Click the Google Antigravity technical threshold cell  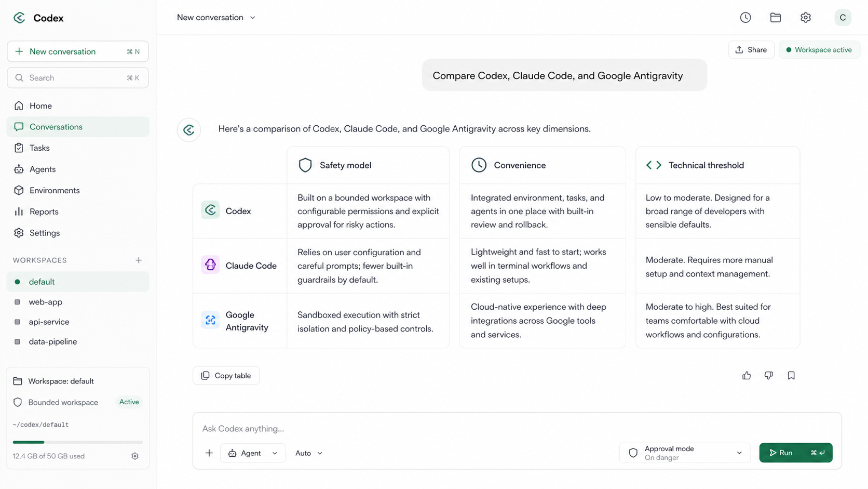[x=717, y=321]
